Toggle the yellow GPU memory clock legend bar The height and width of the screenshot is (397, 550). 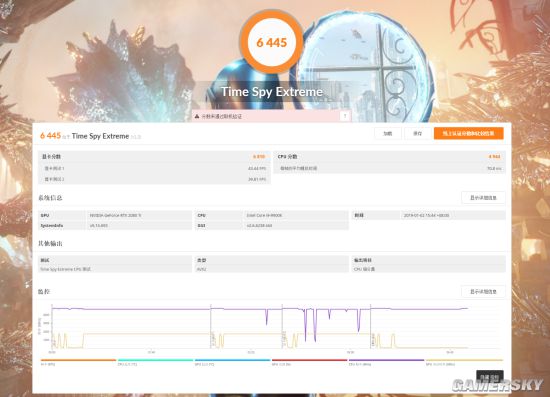click(x=464, y=360)
